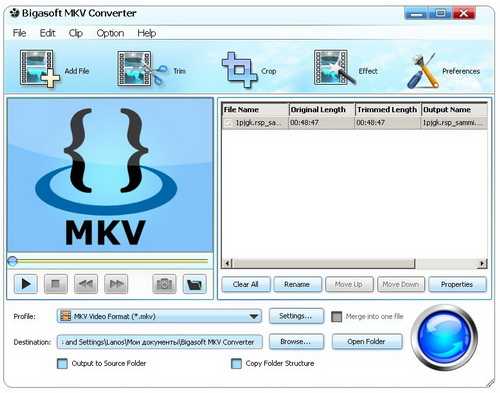
Task: Open snapshot folder icon in player
Action: (x=195, y=284)
